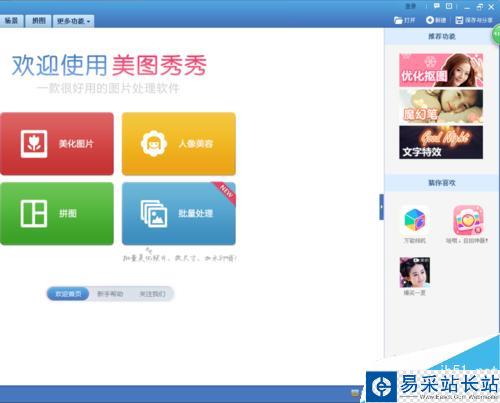
Task: Click the 新建 new image icon
Action: pyautogui.click(x=430, y=20)
